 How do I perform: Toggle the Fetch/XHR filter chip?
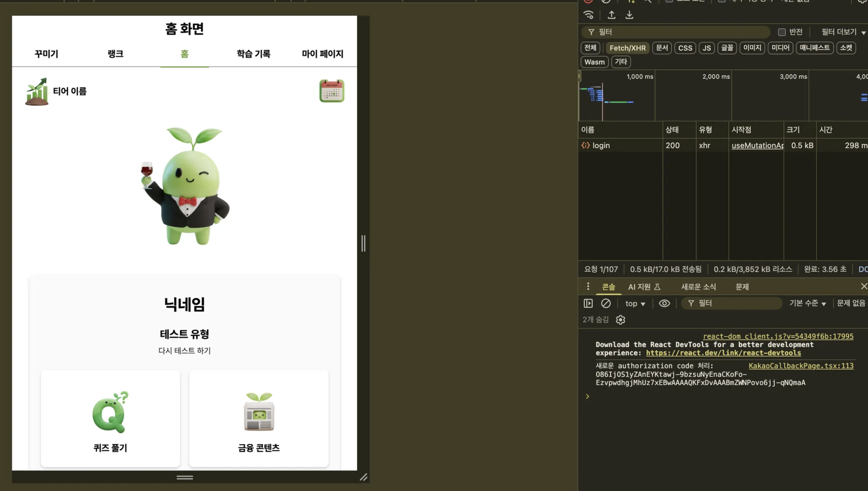[627, 48]
